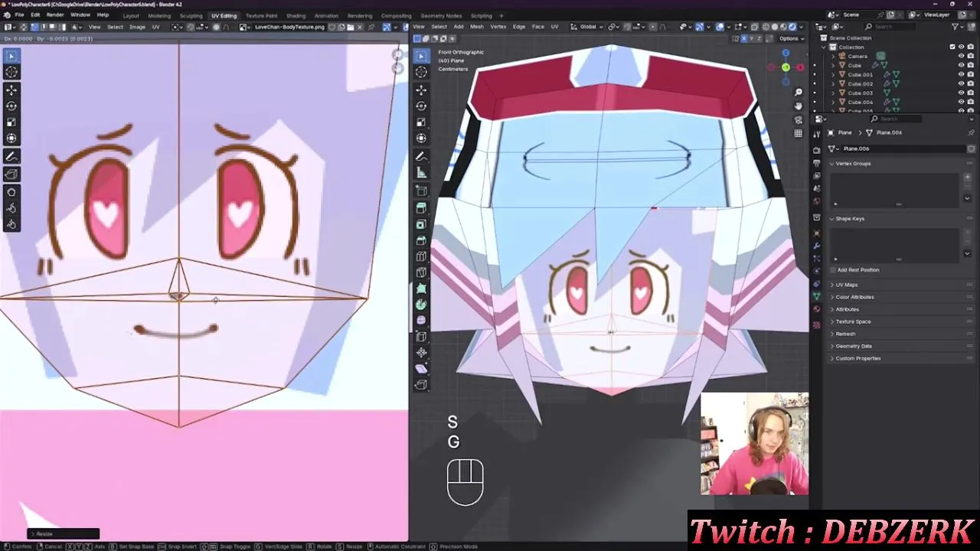Select the Transform tool in the UV editor
This screenshot has height=551, width=980.
(11, 139)
